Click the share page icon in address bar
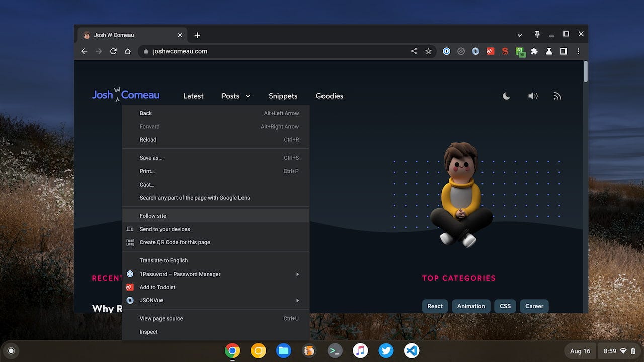Screen dimensions: 644x362 pos(414,51)
